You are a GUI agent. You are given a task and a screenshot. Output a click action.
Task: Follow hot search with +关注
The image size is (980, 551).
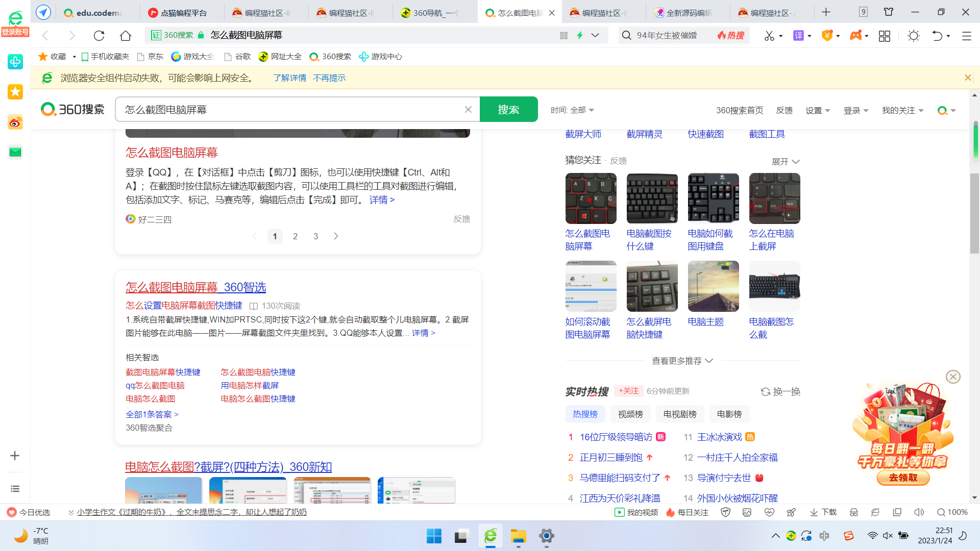(x=628, y=391)
